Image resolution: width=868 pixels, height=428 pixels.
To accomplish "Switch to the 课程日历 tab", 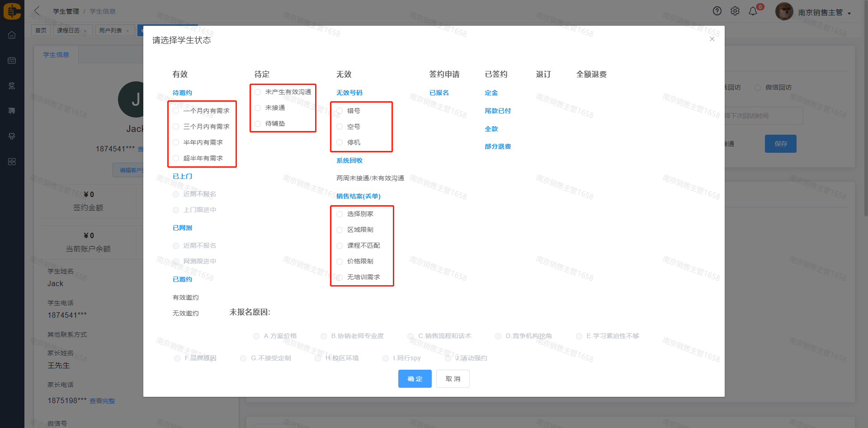I will point(68,30).
